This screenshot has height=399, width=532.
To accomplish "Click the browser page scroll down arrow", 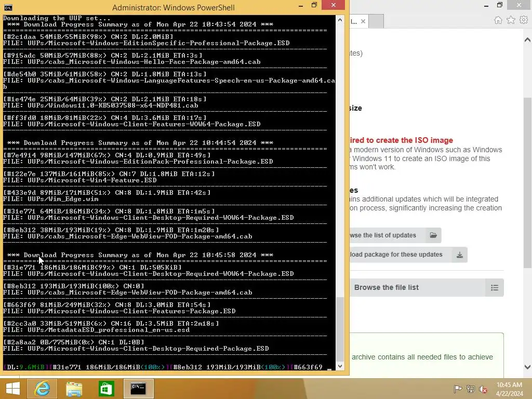I will click(527, 367).
